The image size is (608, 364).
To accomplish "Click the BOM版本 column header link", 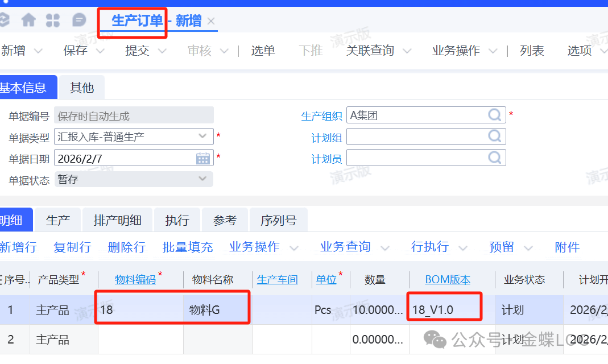I will pyautogui.click(x=448, y=280).
